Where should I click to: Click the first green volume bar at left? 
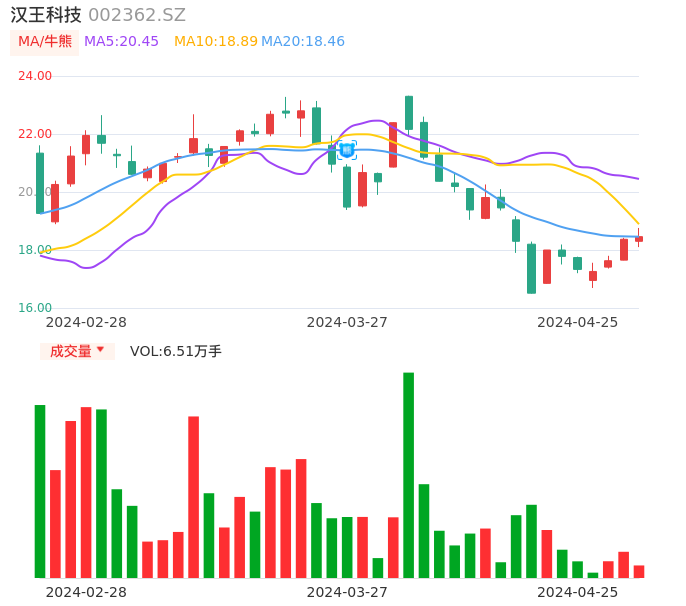(40, 491)
